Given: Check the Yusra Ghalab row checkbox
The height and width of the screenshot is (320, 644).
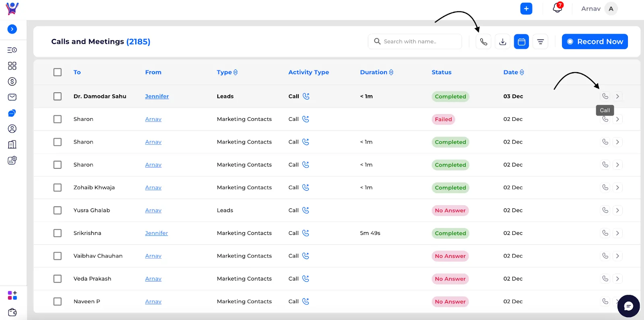Looking at the screenshot, I should coord(58,210).
